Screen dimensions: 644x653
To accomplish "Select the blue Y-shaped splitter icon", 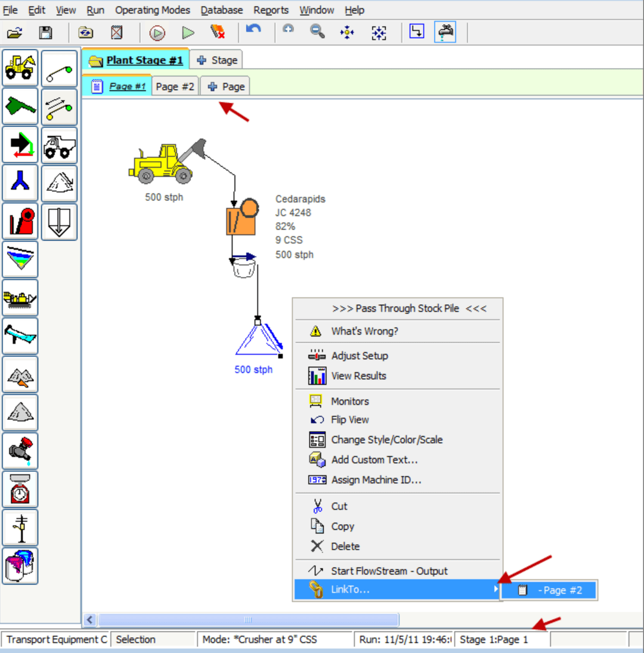I will (20, 183).
